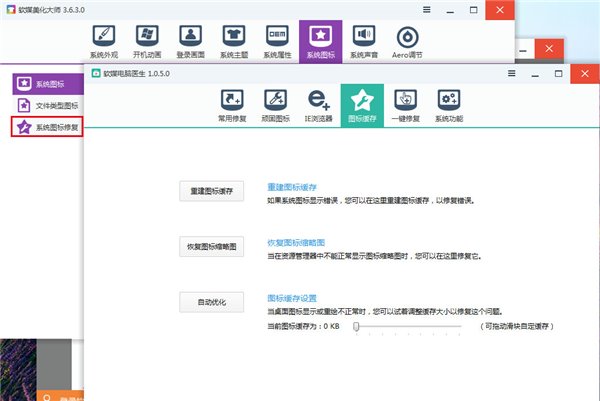Viewport: 600px width, 401px height.
Task: Click the 软媒电脑医生 title bar app icon
Action: [x=96, y=73]
